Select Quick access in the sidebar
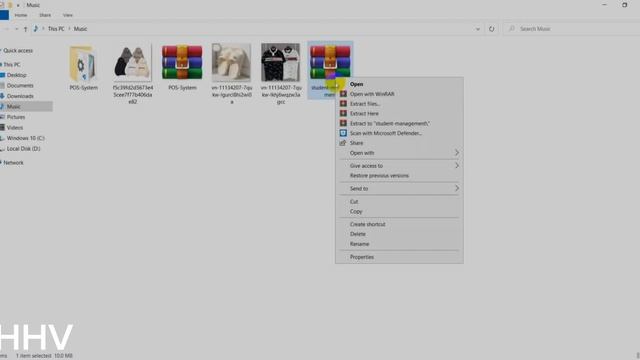 [18, 51]
